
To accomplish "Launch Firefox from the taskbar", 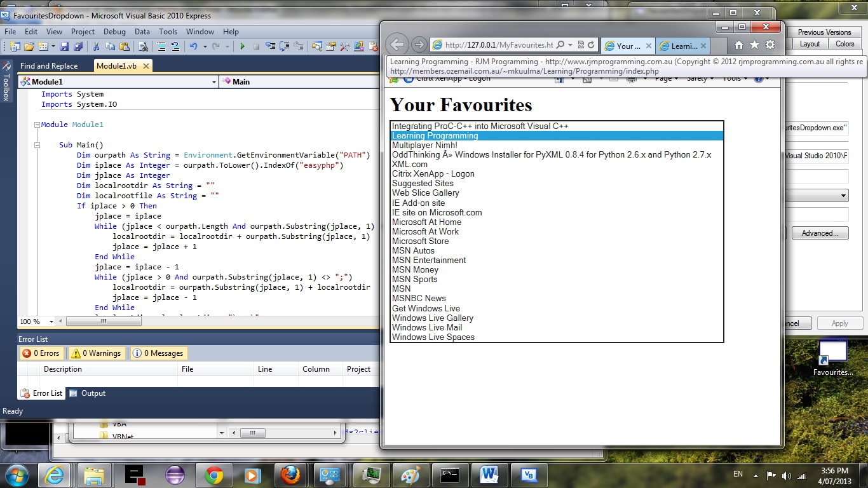I will 290,475.
